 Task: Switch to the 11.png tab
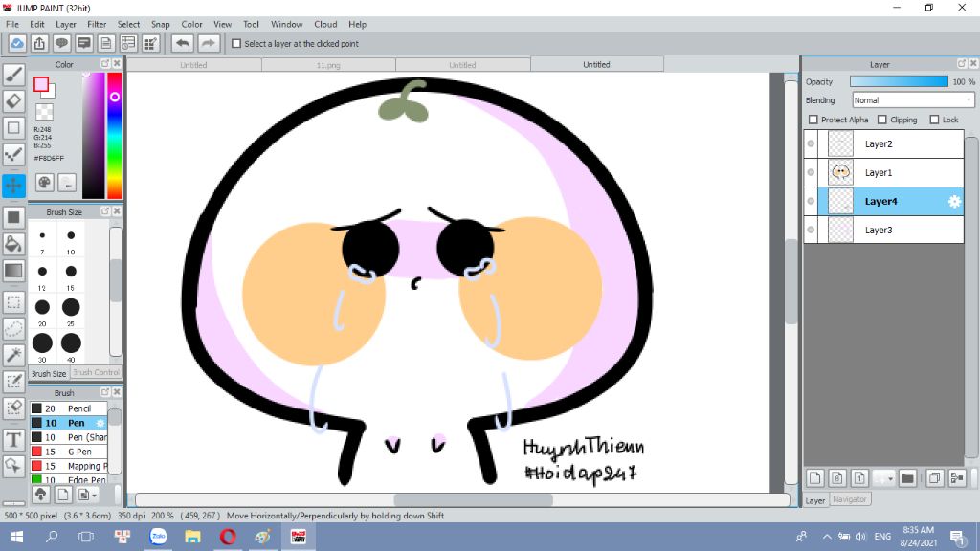pos(328,65)
